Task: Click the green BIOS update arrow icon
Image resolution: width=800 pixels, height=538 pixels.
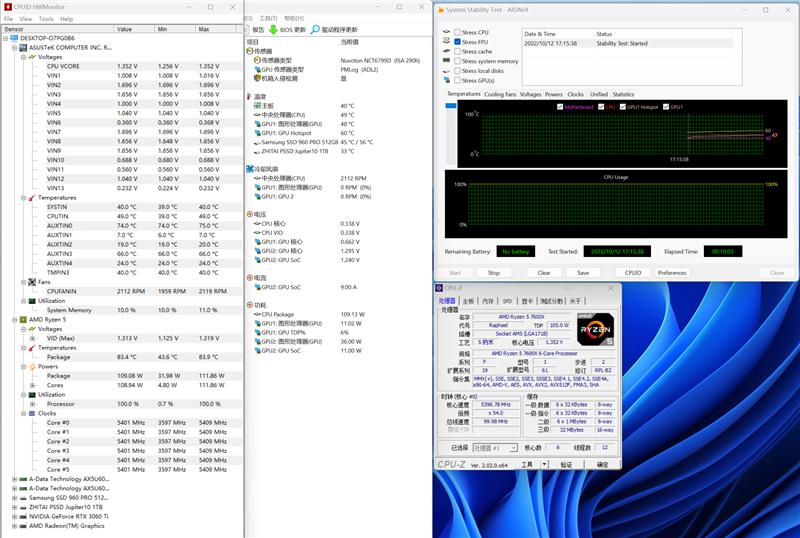Action: tap(273, 30)
